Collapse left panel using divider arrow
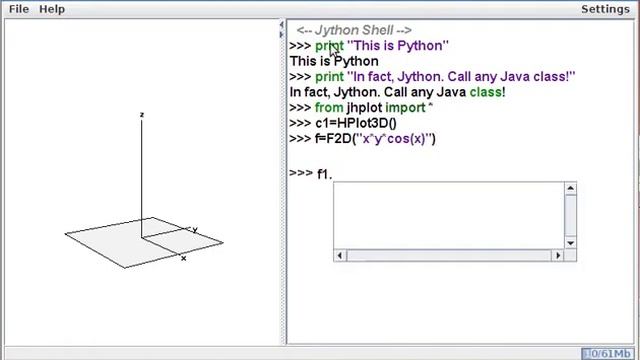 281,25
